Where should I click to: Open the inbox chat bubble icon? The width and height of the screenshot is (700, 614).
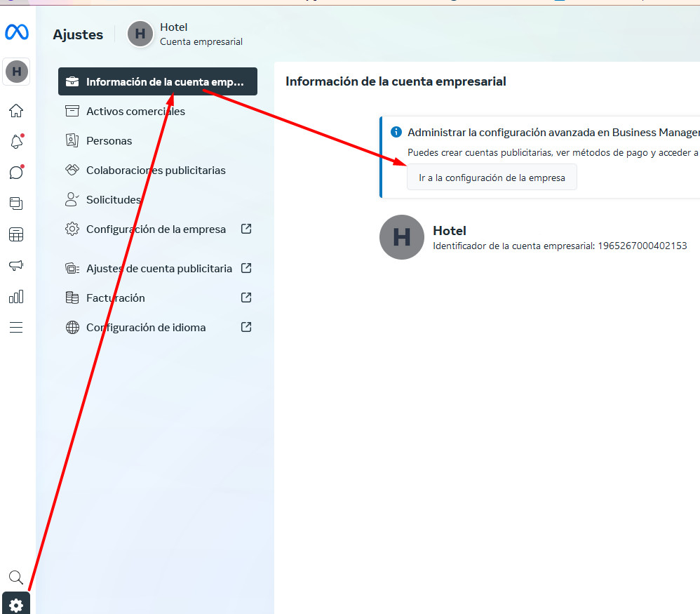coord(17,173)
